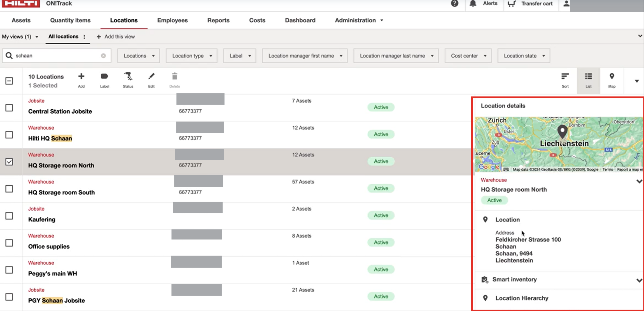Click the Edit pencil icon
This screenshot has height=311, width=644.
(151, 76)
